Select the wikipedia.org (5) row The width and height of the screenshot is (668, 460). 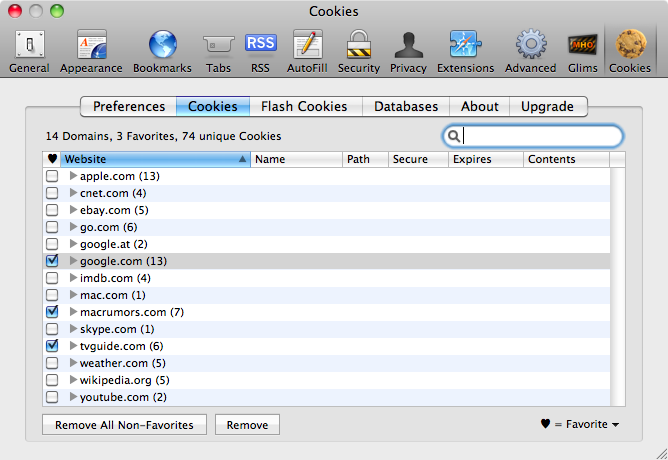326,380
